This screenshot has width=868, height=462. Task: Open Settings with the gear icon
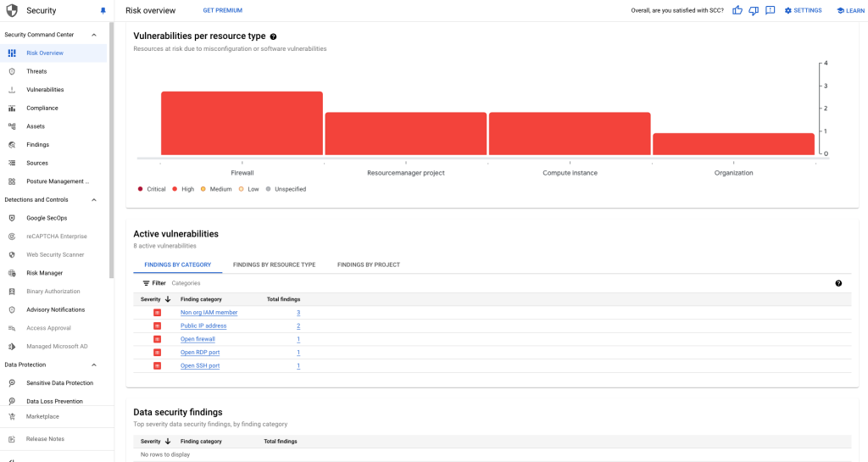click(787, 10)
